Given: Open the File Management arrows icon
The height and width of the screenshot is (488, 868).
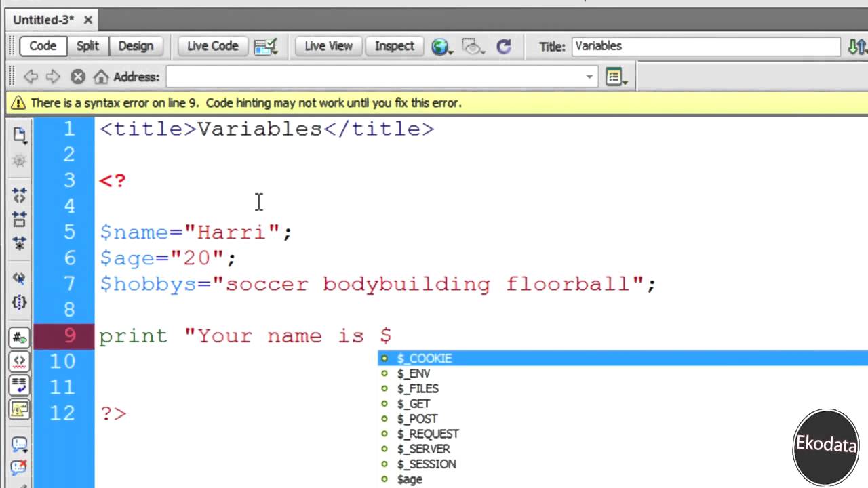Looking at the screenshot, I should point(856,46).
